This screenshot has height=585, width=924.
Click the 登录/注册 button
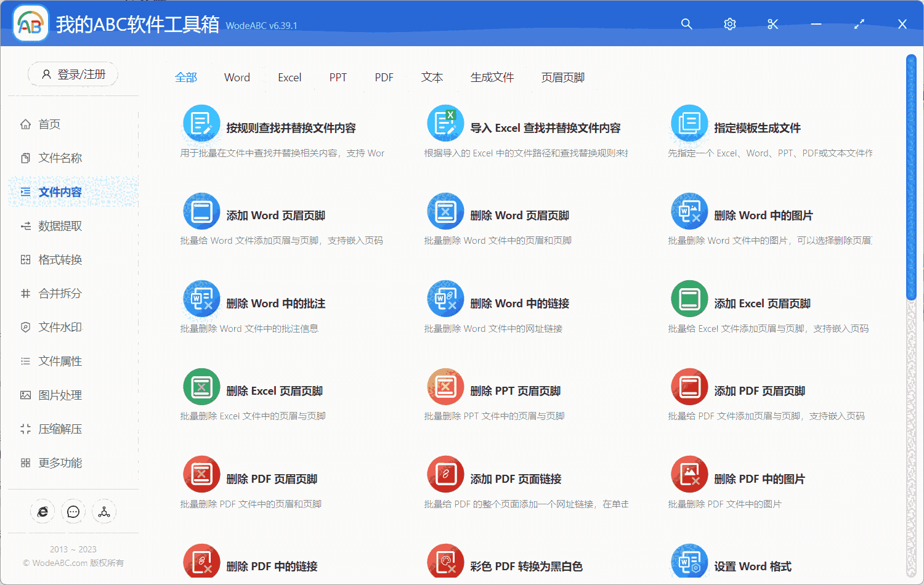pyautogui.click(x=72, y=74)
